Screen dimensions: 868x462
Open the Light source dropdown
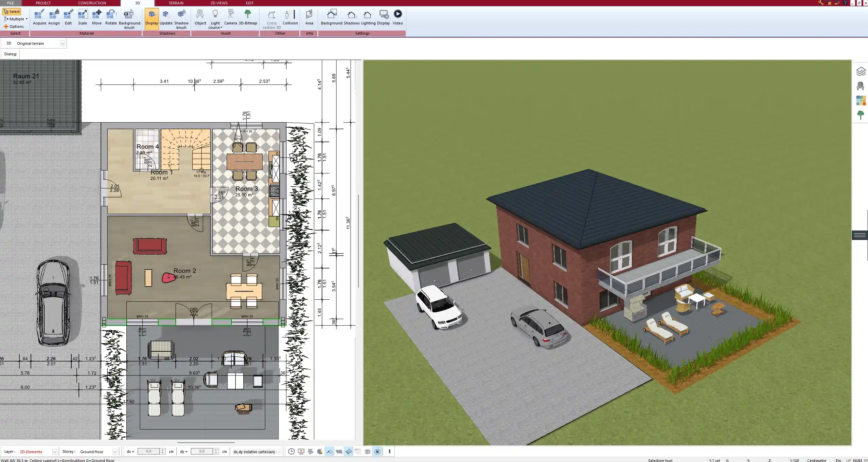(215, 19)
